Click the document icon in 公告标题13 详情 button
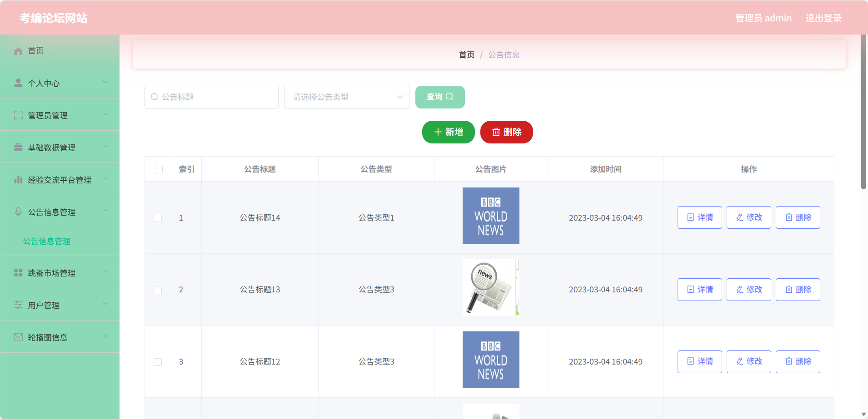868x419 pixels. pyautogui.click(x=691, y=290)
